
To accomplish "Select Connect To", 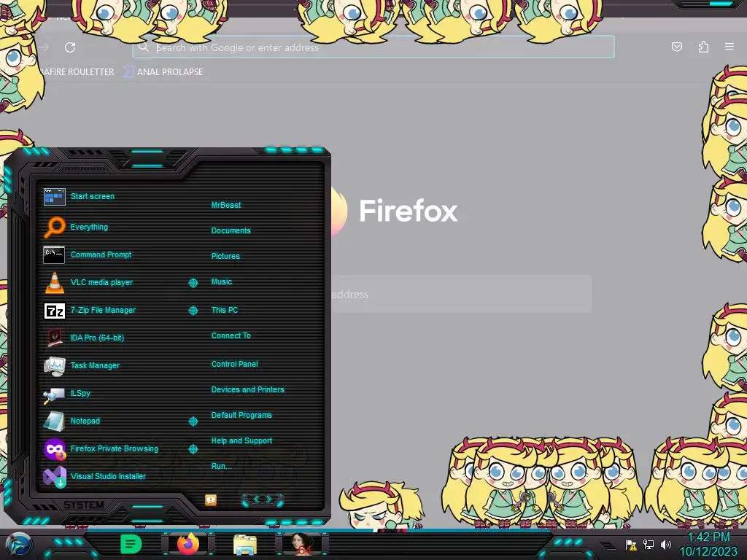I will pos(231,335).
